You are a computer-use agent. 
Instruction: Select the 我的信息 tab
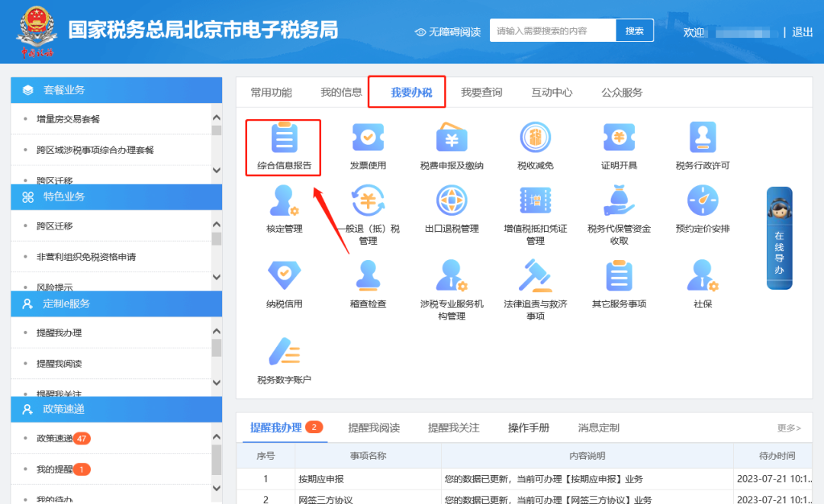341,92
